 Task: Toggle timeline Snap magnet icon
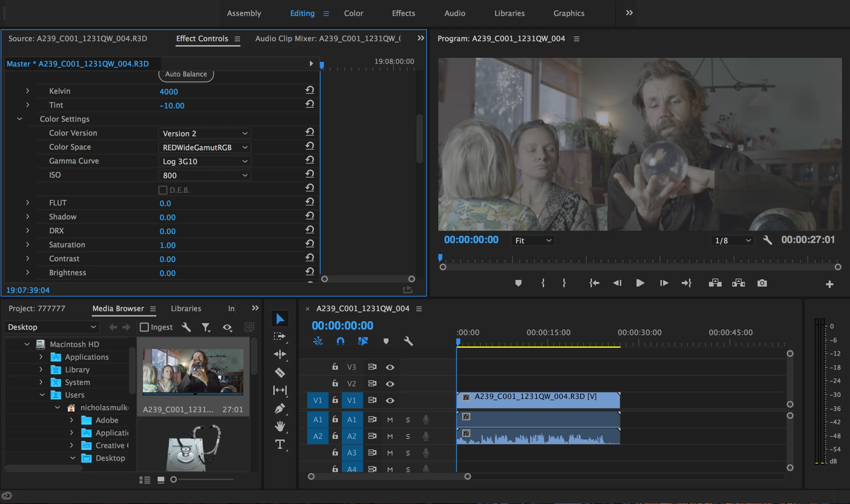340,341
